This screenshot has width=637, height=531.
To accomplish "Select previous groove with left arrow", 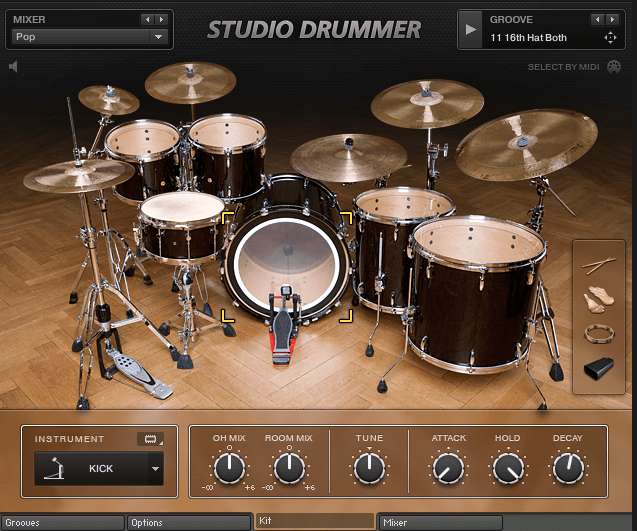I will pyautogui.click(x=597, y=19).
